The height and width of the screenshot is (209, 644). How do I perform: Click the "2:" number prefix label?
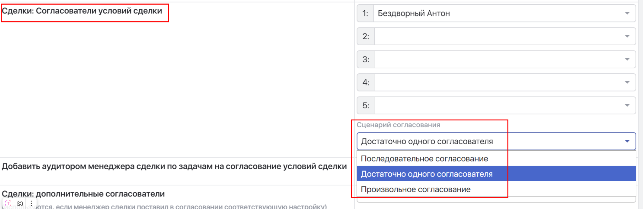(366, 36)
